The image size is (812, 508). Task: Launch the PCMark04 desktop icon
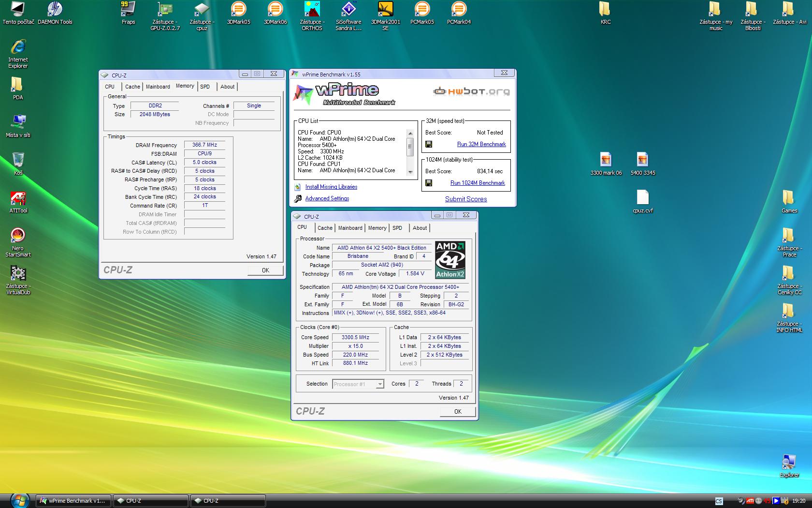pos(459,13)
